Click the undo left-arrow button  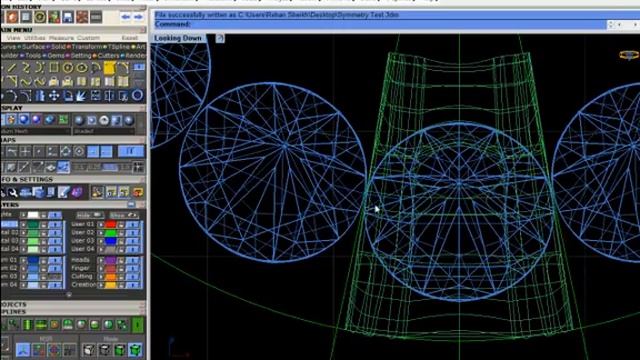coord(126,17)
